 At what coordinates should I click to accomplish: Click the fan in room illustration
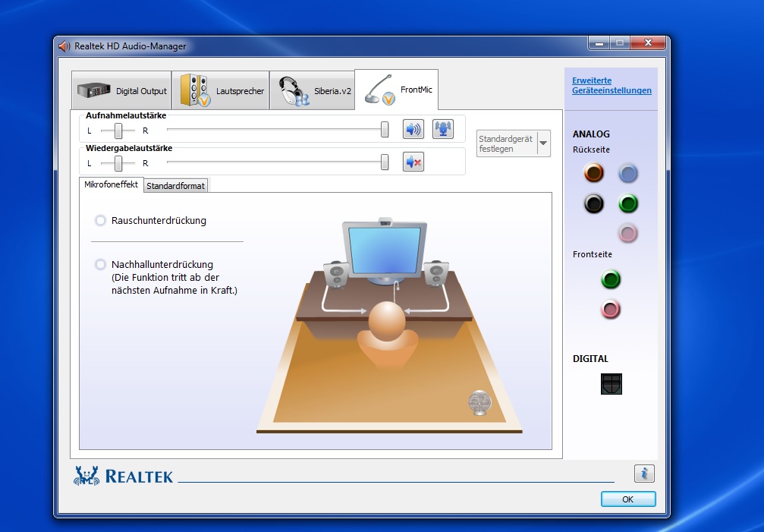click(479, 403)
